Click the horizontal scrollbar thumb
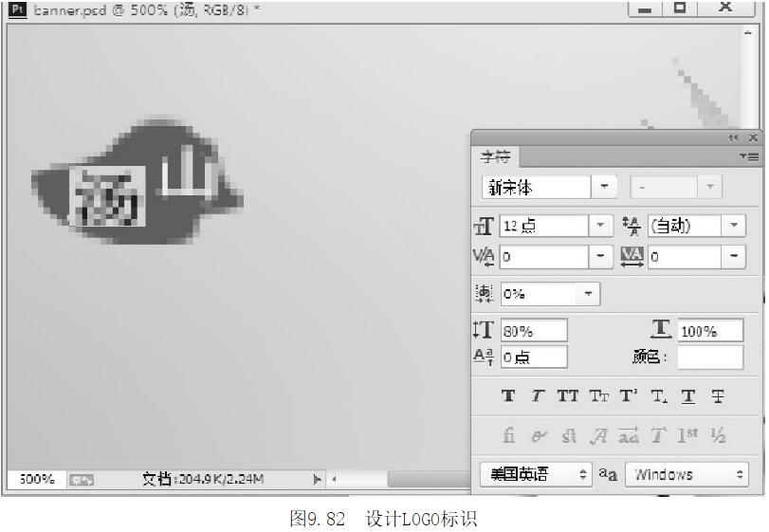This screenshot has width=769, height=532. (429, 479)
